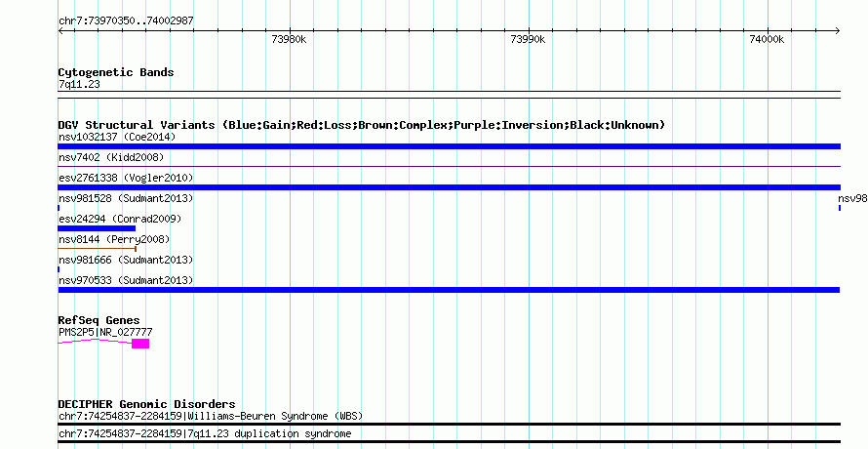Open variant nsv1032137 (Coe2014) label
This screenshot has height=449, width=868.
point(117,137)
